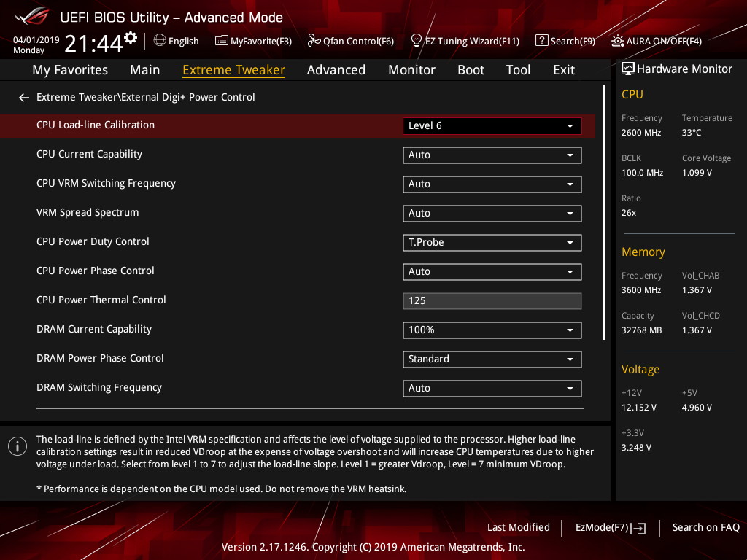Select the DRAM Current Capability label
Viewport: 747px width, 560px height.
click(x=94, y=329)
